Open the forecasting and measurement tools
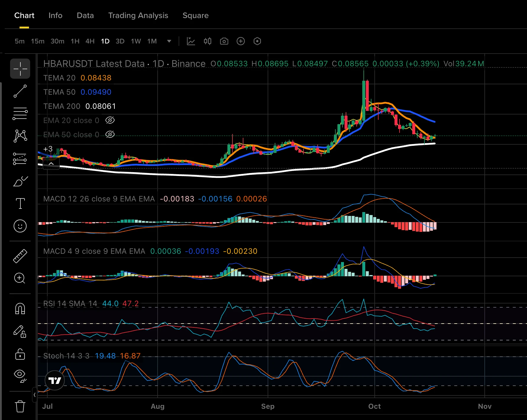 click(20, 159)
